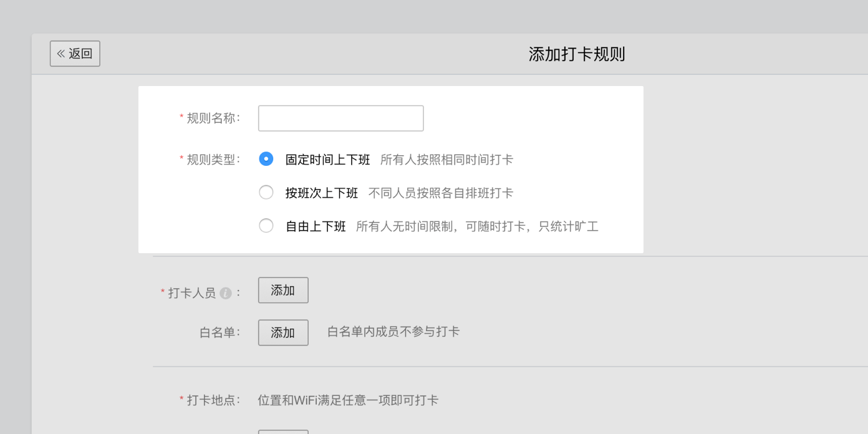Focus the 规则名称 text input field
Viewport: 868px width, 434px height.
(341, 118)
